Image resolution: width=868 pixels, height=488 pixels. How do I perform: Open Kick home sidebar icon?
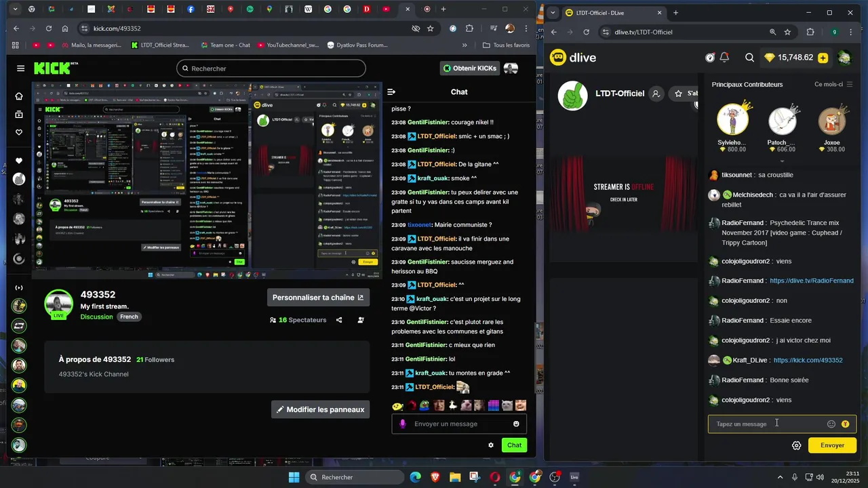coord(19,96)
